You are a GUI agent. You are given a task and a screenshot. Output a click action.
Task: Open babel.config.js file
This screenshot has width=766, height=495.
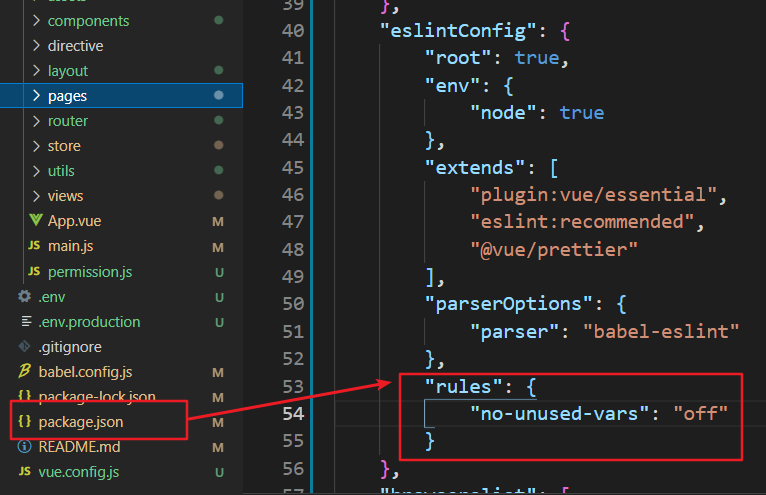click(85, 372)
